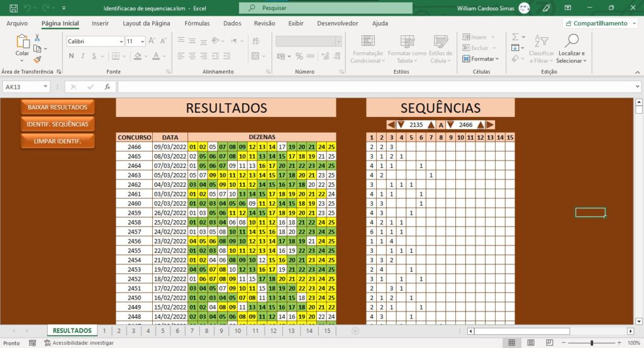This screenshot has width=644, height=348.
Task: Click the formula bar input field
Action: (x=376, y=87)
